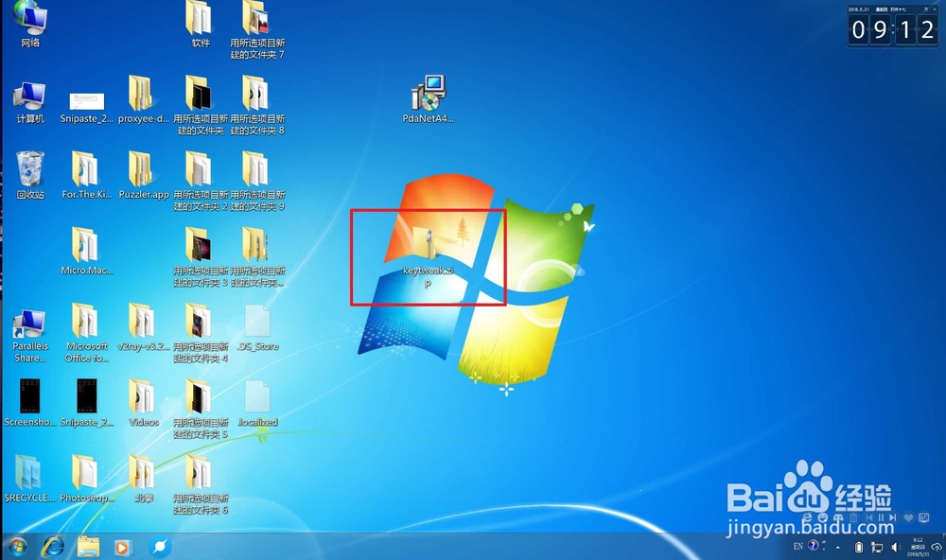This screenshot has width=946, height=560.
Task: Favorite the track with heart icon
Action: (908, 517)
